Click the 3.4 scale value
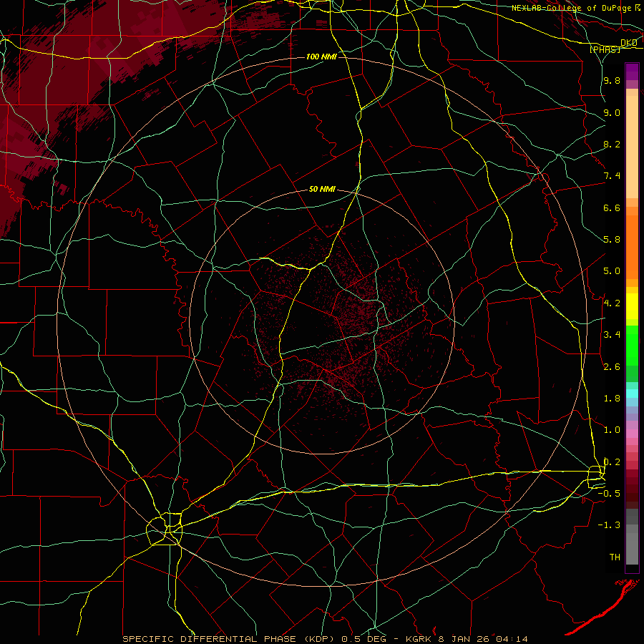Screen dimensions: 644x644 (x=612, y=335)
